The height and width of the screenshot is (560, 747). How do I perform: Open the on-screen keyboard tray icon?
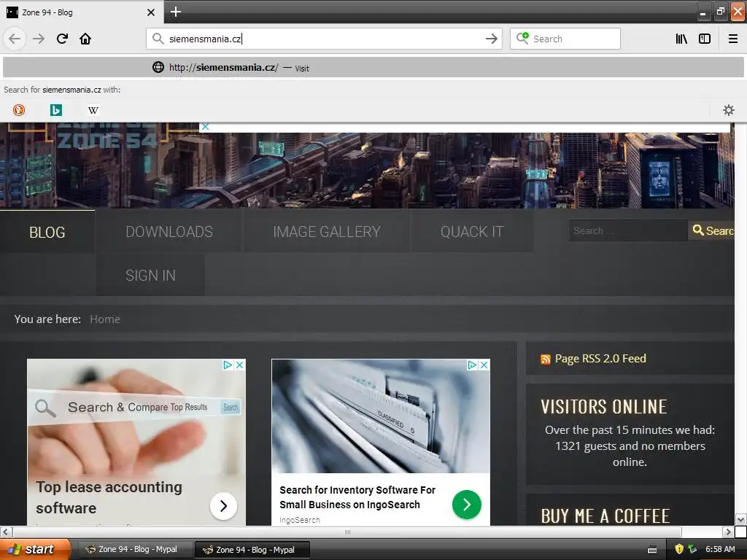pyautogui.click(x=652, y=550)
